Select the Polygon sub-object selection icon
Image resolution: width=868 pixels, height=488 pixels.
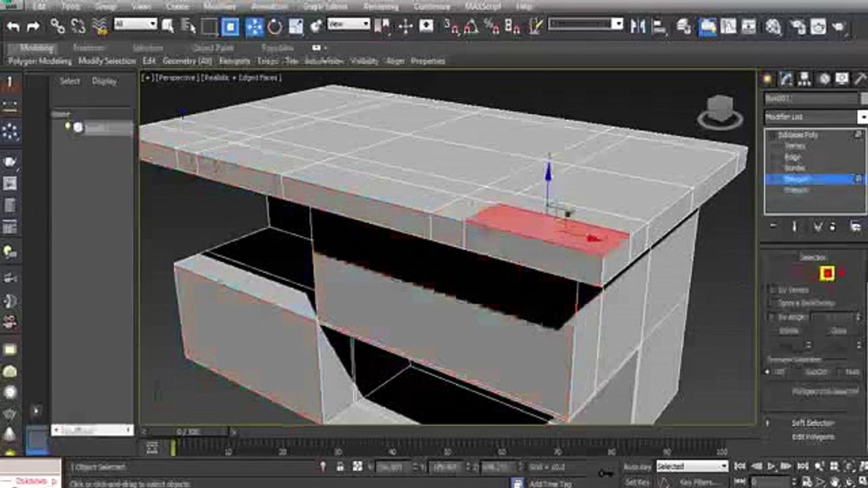point(827,273)
